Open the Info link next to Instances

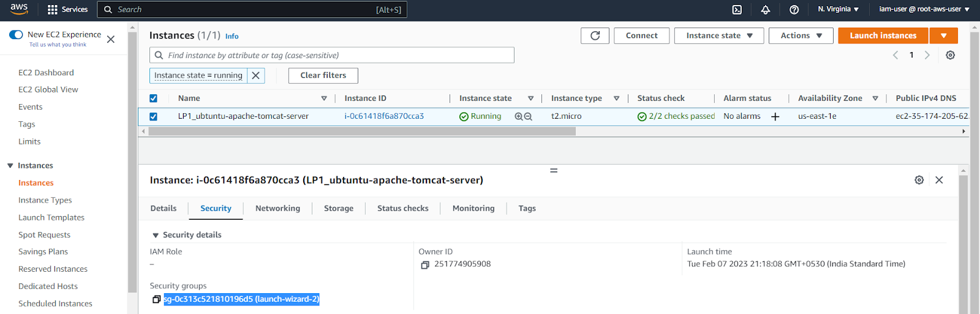point(232,37)
